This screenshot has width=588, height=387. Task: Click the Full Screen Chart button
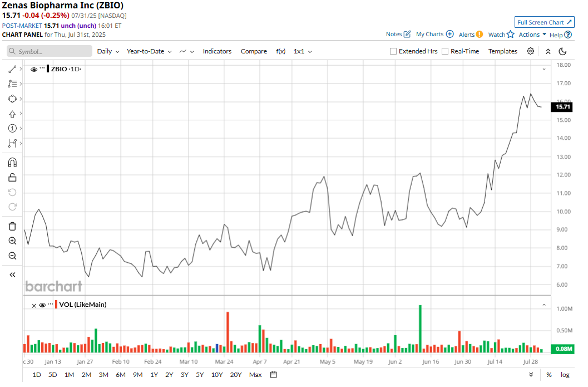[x=544, y=22]
